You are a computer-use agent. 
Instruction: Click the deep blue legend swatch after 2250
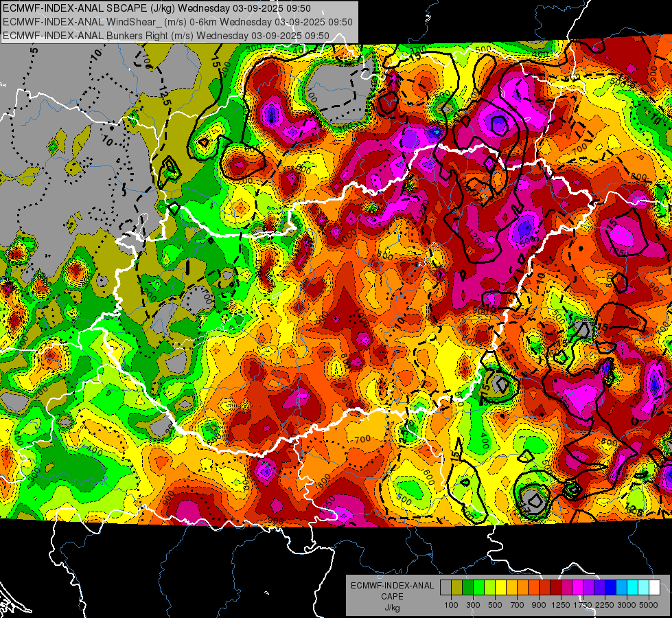click(610, 588)
